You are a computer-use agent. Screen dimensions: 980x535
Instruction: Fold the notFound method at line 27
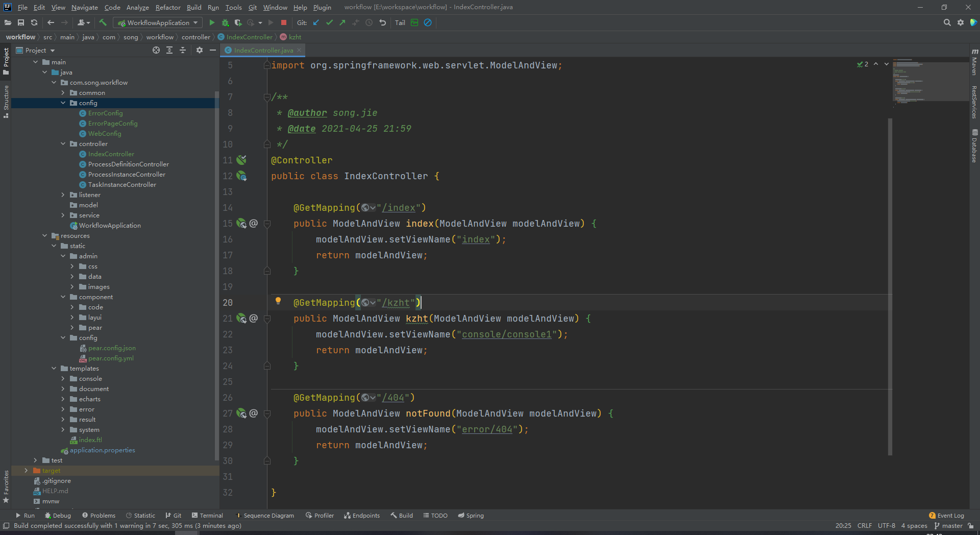(x=267, y=414)
